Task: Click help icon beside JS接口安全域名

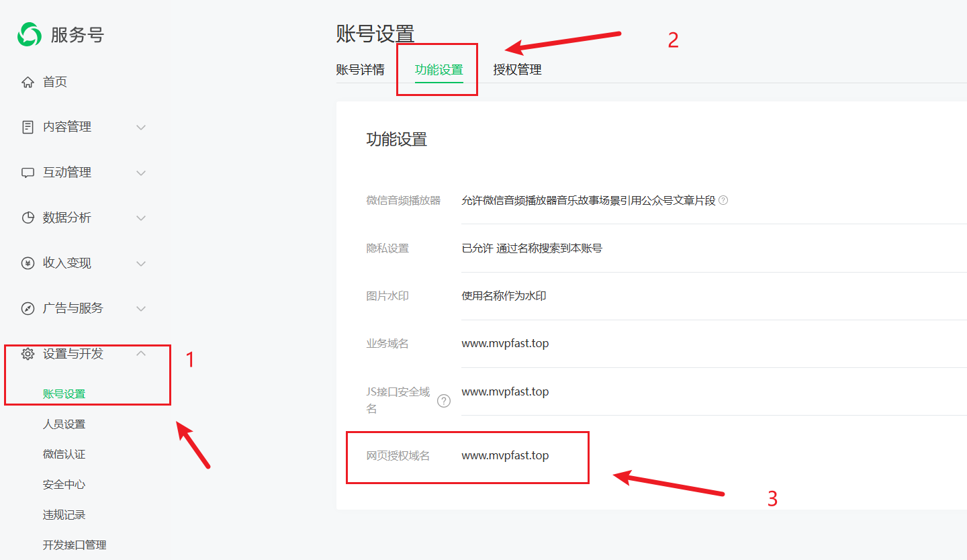Action: pos(444,401)
